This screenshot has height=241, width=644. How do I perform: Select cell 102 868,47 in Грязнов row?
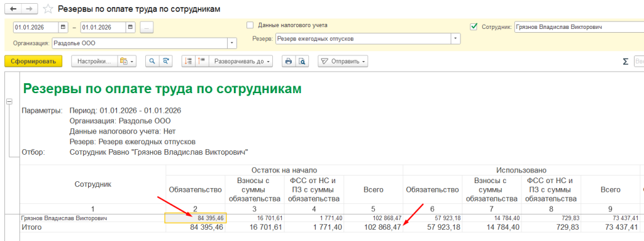(374, 218)
